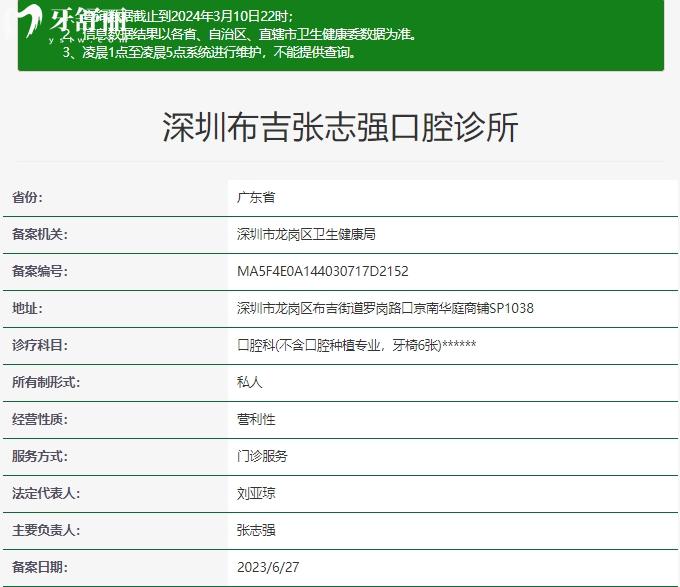Select 深圳市龙岗区卫生健康局 value
680x587 pixels.
pyautogui.click(x=306, y=235)
